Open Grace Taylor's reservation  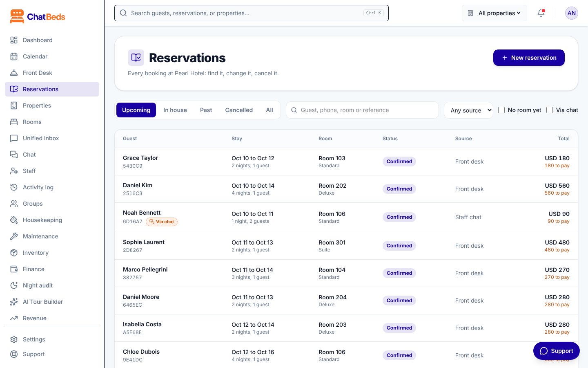click(346, 162)
